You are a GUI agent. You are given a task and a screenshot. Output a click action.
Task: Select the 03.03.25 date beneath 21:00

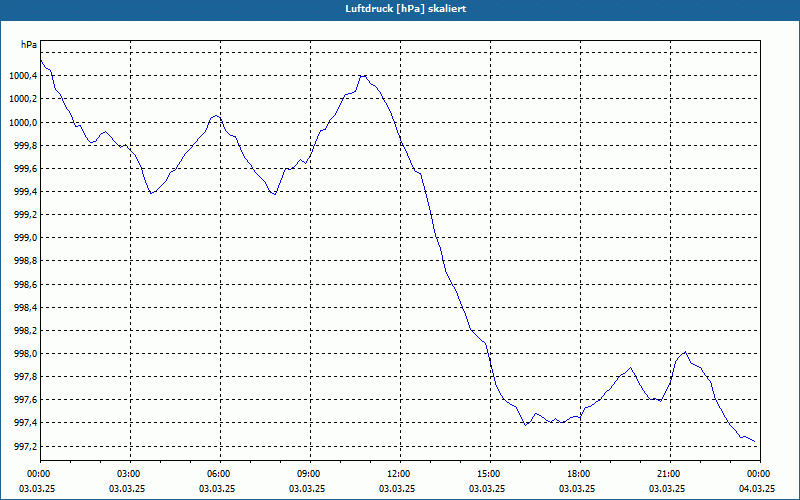pyautogui.click(x=667, y=489)
